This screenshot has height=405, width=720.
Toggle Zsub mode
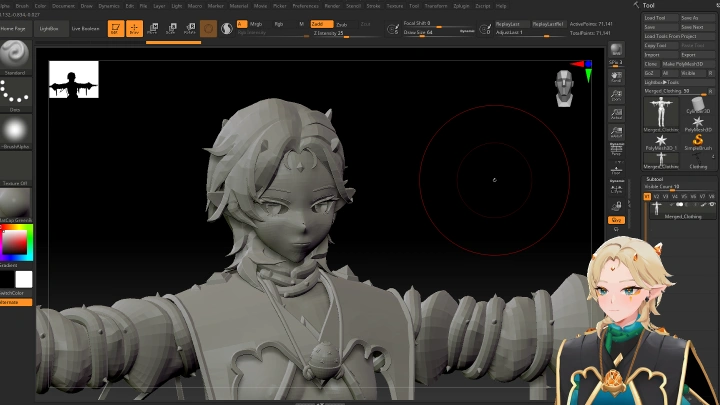click(342, 24)
